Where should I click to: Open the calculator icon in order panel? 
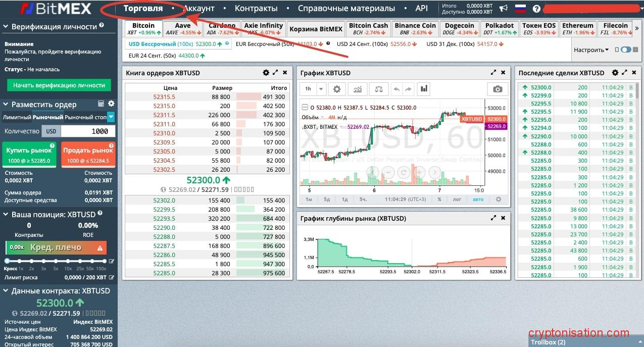[101, 104]
